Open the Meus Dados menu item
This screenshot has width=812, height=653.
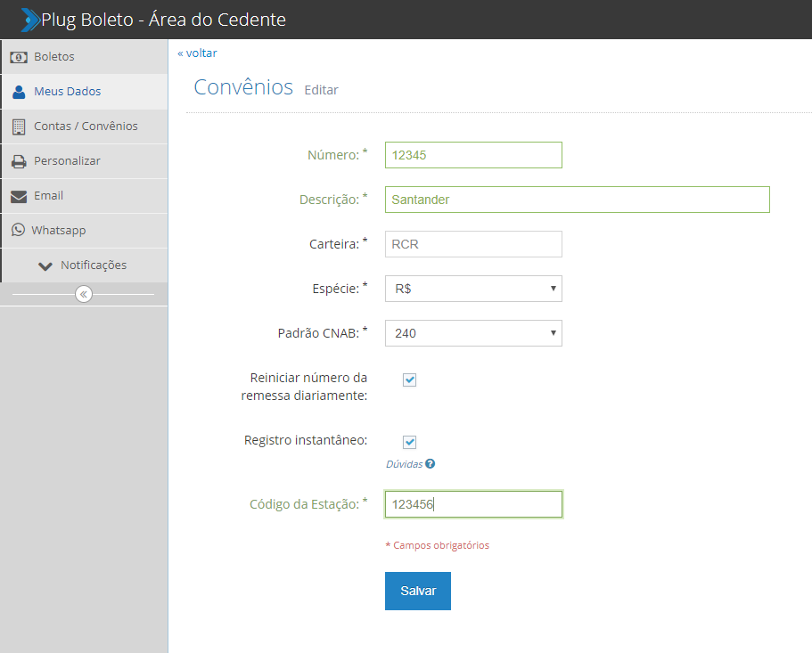pos(85,92)
